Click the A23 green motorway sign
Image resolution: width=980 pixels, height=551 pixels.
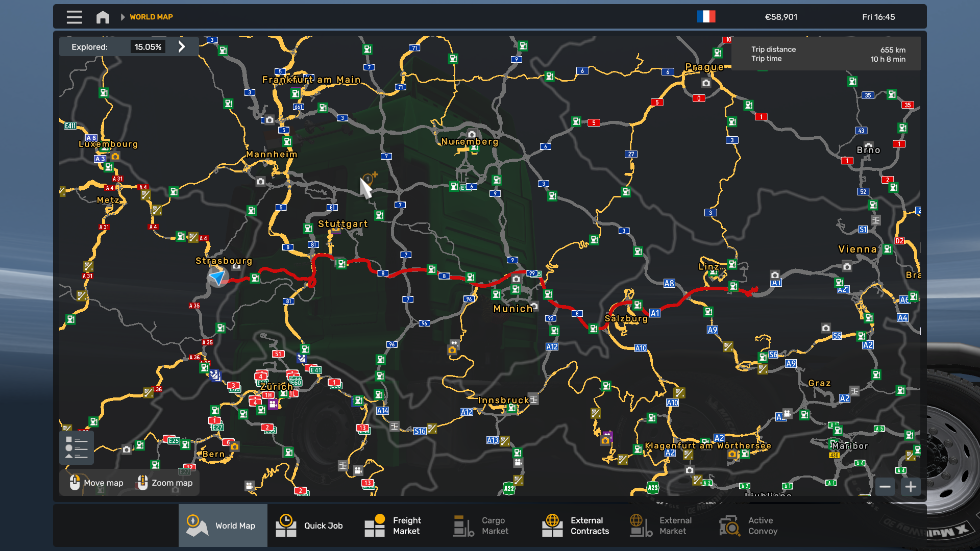click(653, 488)
